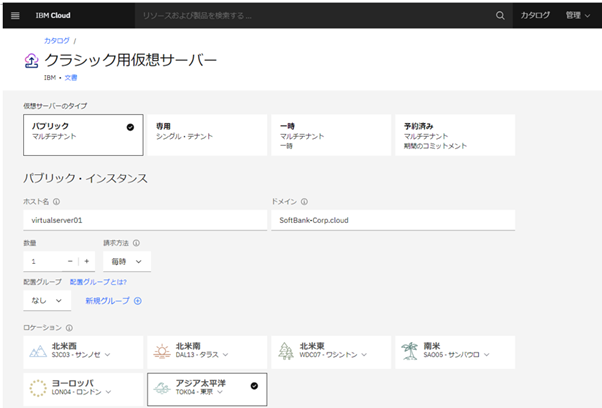Select the 予約済み reserved server type
The width and height of the screenshot is (602, 408).
coord(454,134)
